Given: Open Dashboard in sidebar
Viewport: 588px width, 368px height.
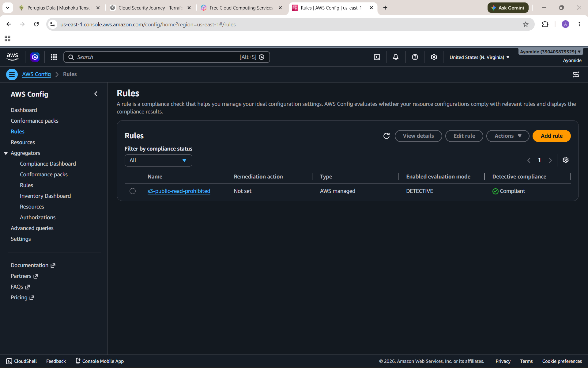Looking at the screenshot, I should 24,110.
